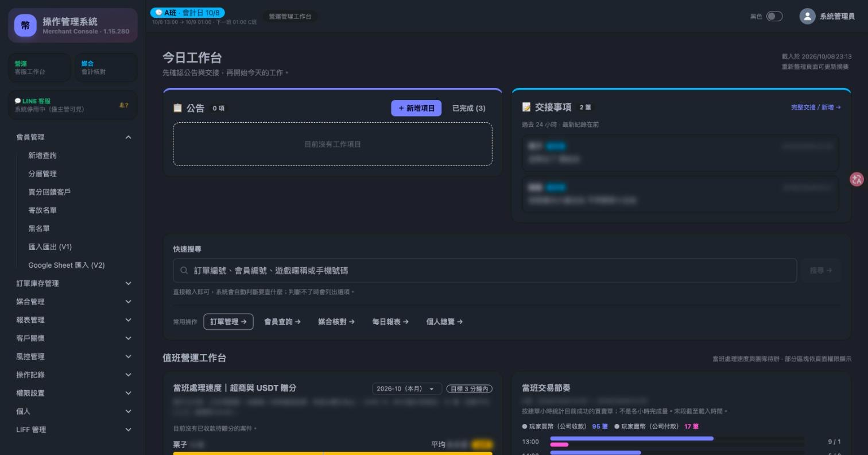868x455 pixels.
Task: Expand the 個人 sidebar section
Action: [73, 411]
